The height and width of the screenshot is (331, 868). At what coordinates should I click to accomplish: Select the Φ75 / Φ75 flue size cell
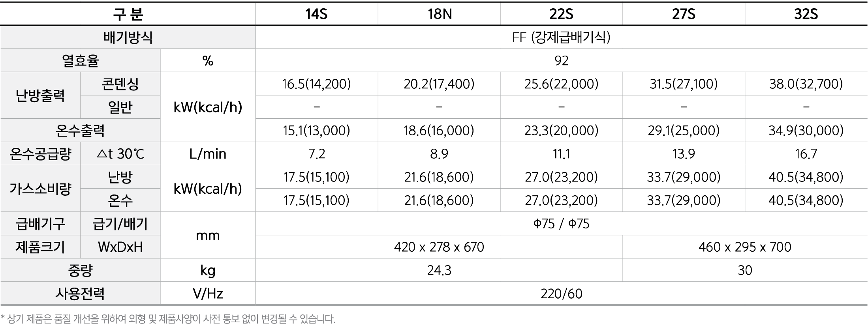click(561, 224)
